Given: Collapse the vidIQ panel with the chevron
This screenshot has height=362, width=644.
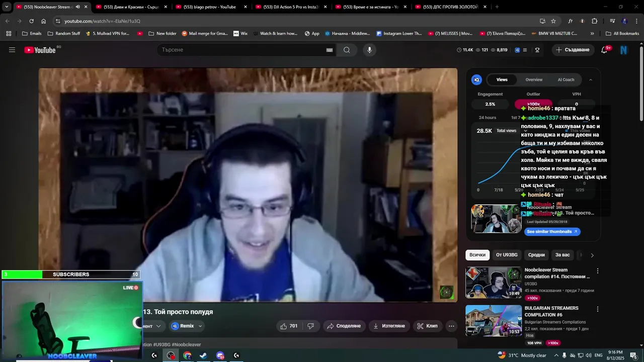Looking at the screenshot, I should pos(591,79).
